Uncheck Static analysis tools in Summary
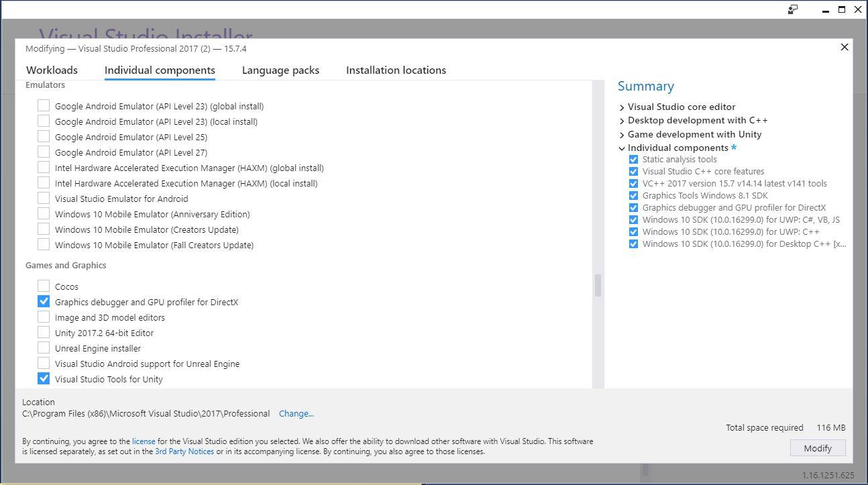 [x=633, y=159]
